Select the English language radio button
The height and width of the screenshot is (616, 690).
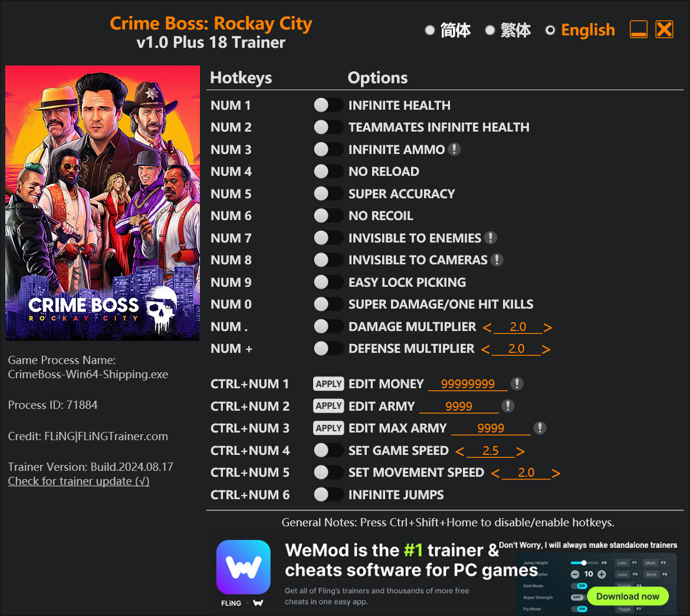(550, 30)
